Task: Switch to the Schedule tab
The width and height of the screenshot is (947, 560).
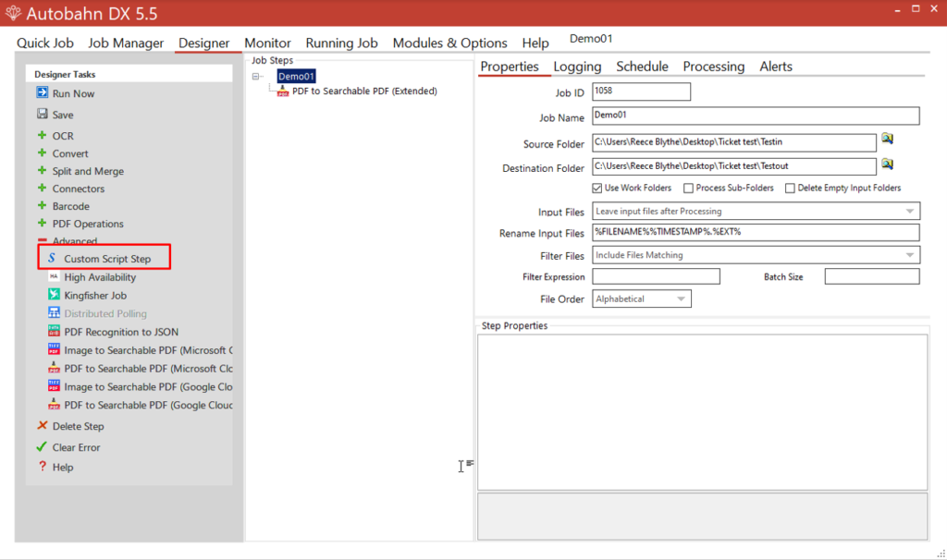Action: pyautogui.click(x=642, y=67)
